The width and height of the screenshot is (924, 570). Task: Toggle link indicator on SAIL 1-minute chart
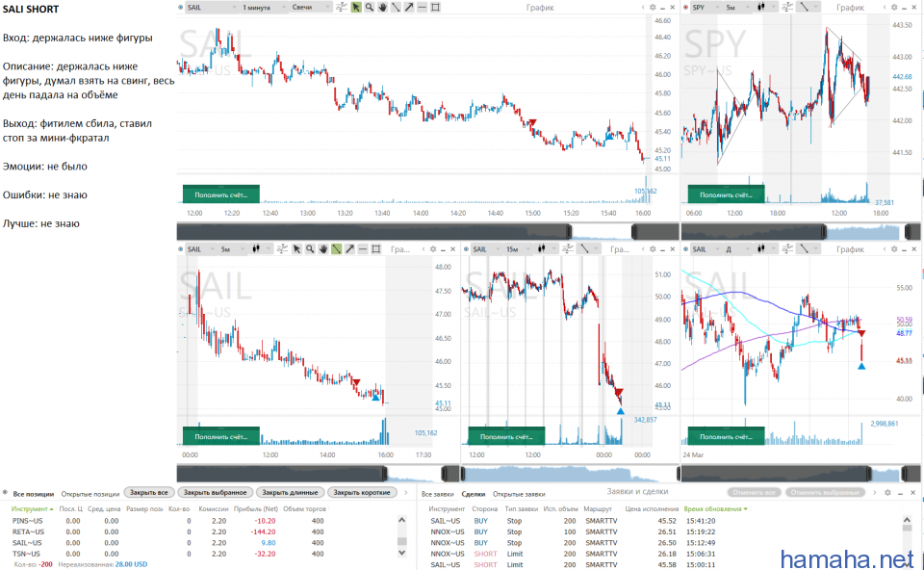point(180,8)
